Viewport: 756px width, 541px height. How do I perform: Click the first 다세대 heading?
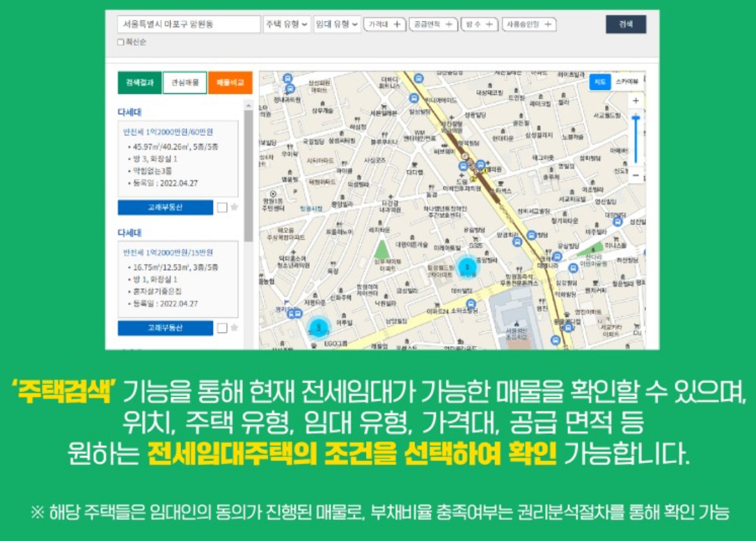pos(129,112)
